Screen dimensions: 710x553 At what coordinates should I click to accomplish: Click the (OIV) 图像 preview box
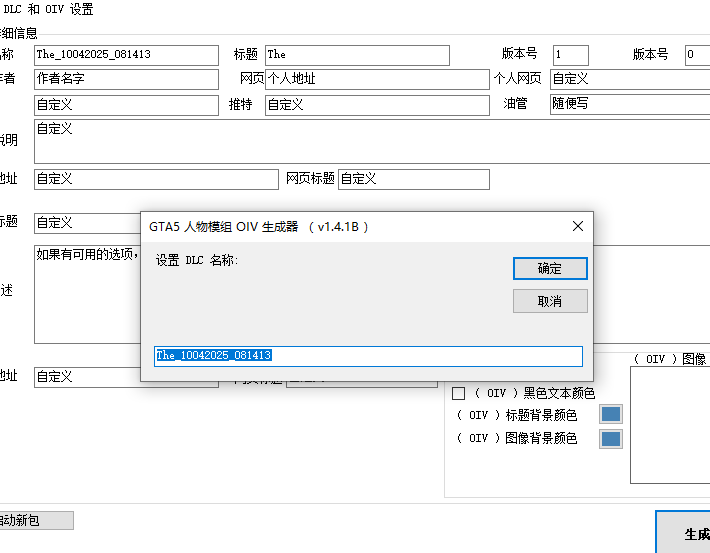(670, 425)
